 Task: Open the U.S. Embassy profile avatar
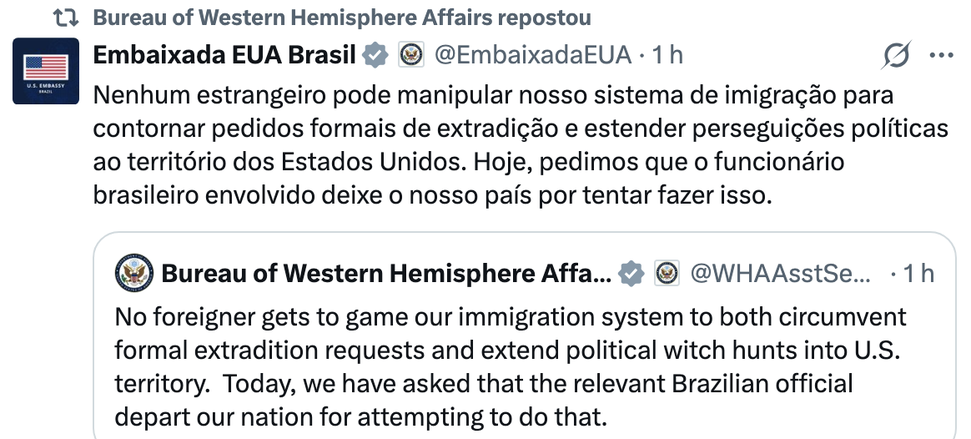click(x=46, y=76)
